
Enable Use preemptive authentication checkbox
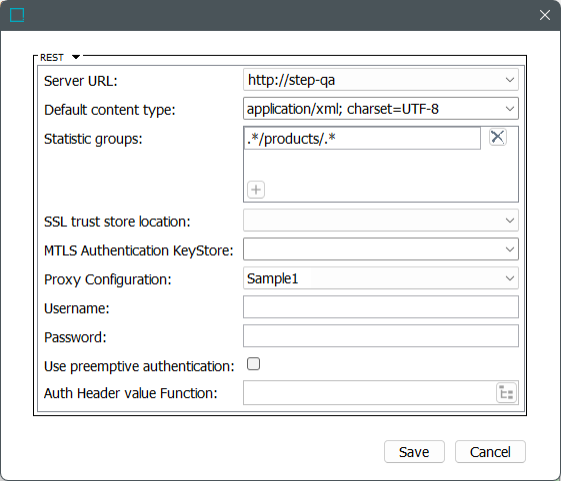(x=253, y=364)
